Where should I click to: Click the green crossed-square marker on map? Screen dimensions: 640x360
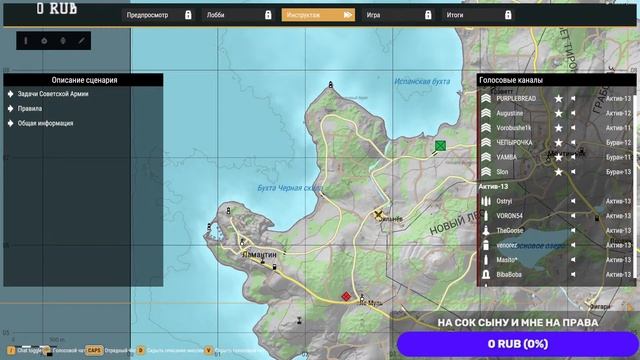tap(440, 146)
